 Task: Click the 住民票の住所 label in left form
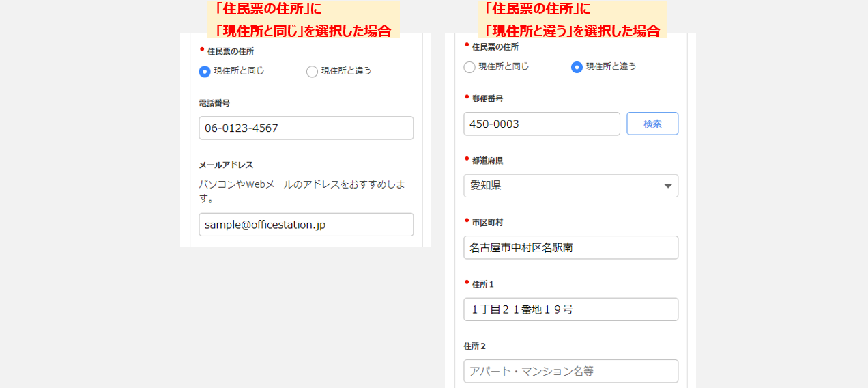[x=230, y=51]
